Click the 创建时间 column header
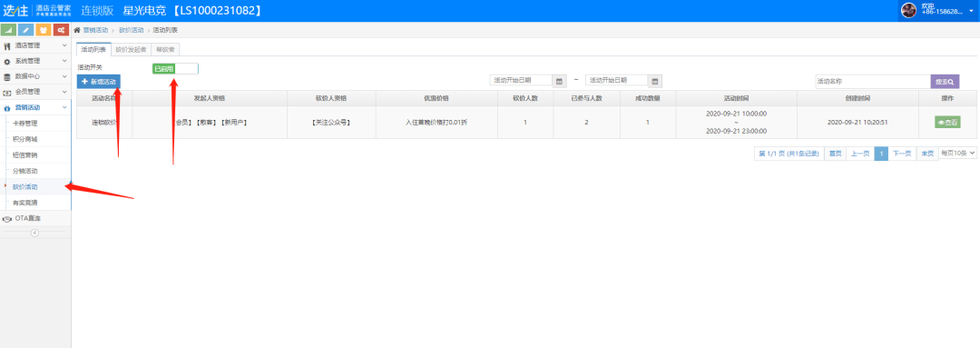This screenshot has width=980, height=348. tap(857, 98)
